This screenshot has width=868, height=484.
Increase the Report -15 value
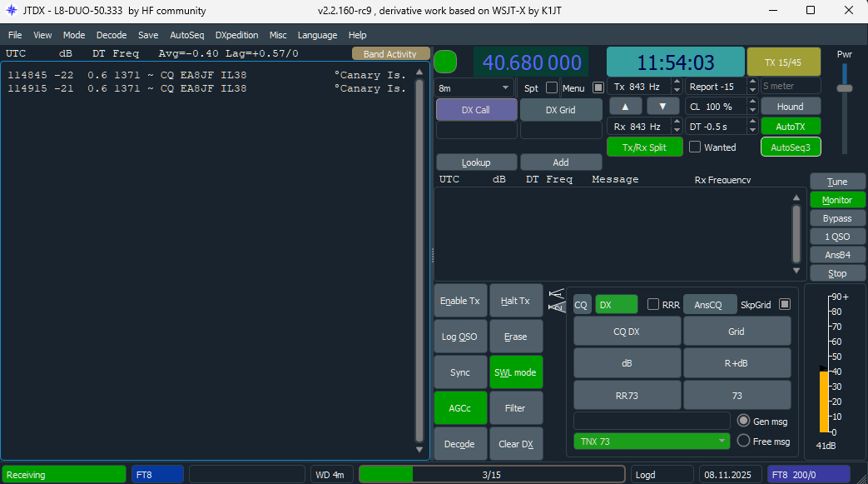tap(752, 82)
